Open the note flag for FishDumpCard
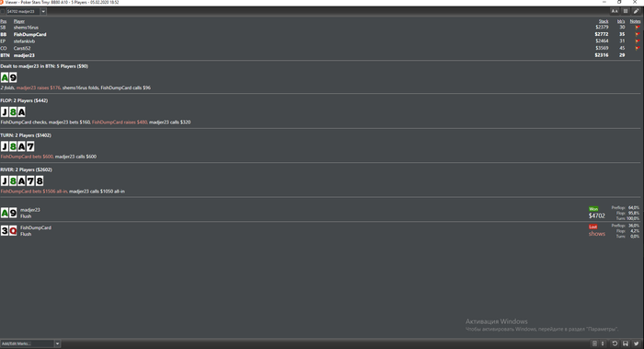Screen dimensions: 644x349 coord(638,34)
